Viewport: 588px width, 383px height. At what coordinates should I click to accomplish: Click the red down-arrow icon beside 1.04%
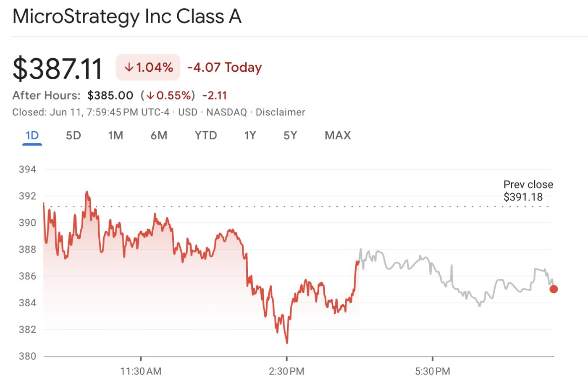click(x=129, y=67)
